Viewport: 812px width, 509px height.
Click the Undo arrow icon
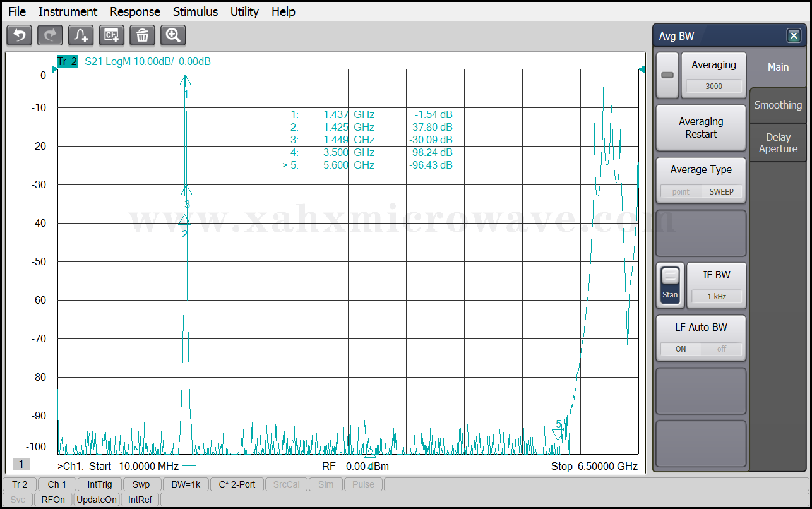tap(19, 35)
